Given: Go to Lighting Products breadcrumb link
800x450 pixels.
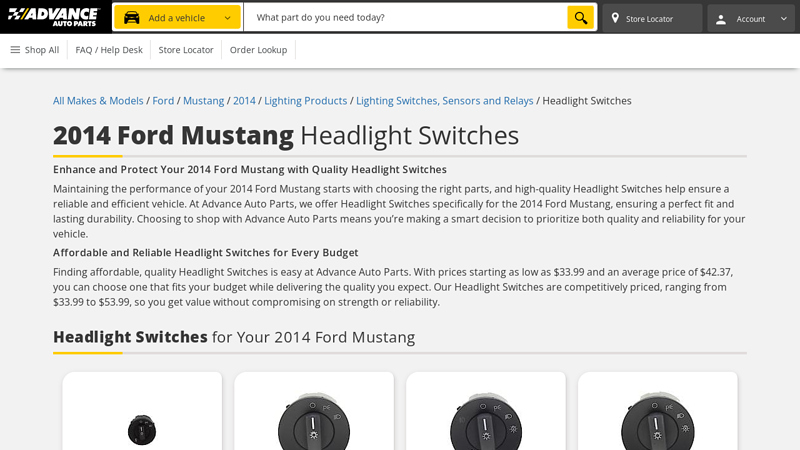Looking at the screenshot, I should point(306,101).
